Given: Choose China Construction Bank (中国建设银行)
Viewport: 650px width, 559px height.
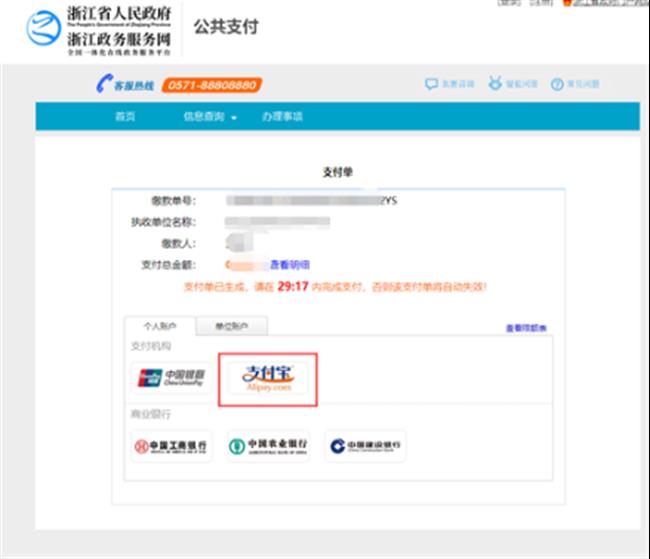Looking at the screenshot, I should tap(364, 446).
